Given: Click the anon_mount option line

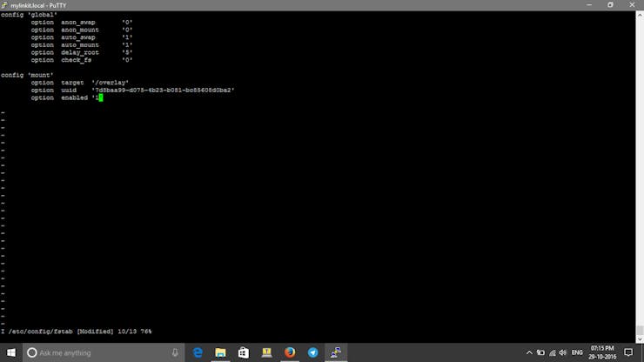Looking at the screenshot, I should click(82, 30).
